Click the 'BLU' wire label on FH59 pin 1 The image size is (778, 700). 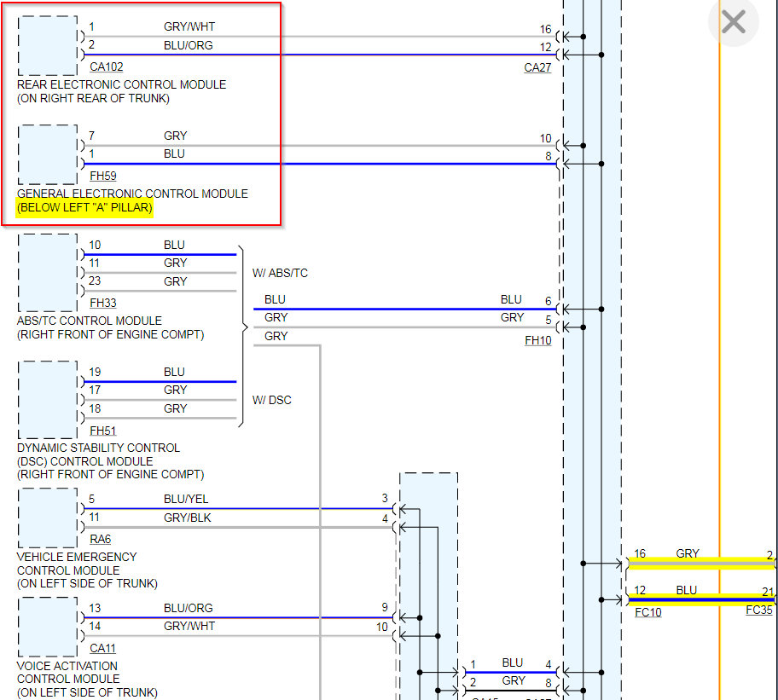174,153
